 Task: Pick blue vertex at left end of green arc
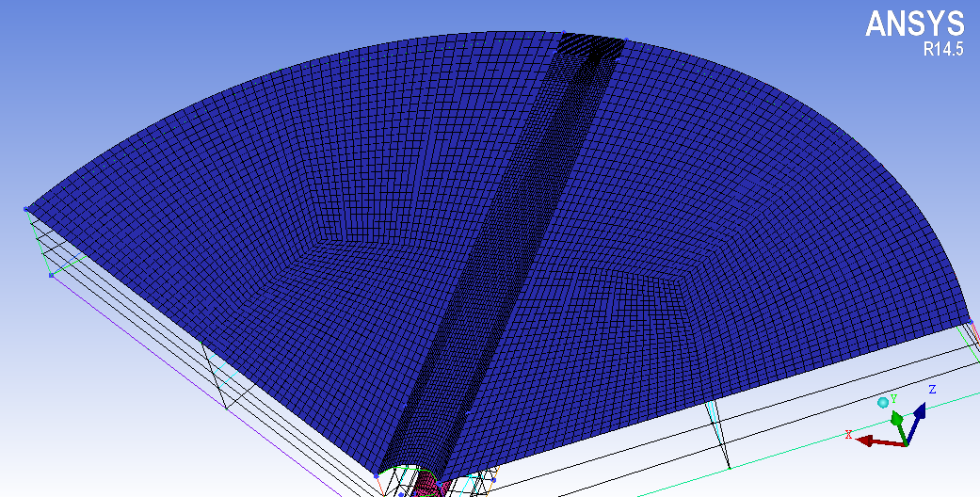(377, 476)
